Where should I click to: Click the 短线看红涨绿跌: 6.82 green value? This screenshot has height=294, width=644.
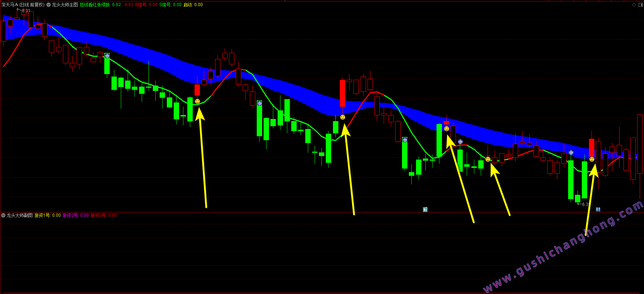coord(100,5)
